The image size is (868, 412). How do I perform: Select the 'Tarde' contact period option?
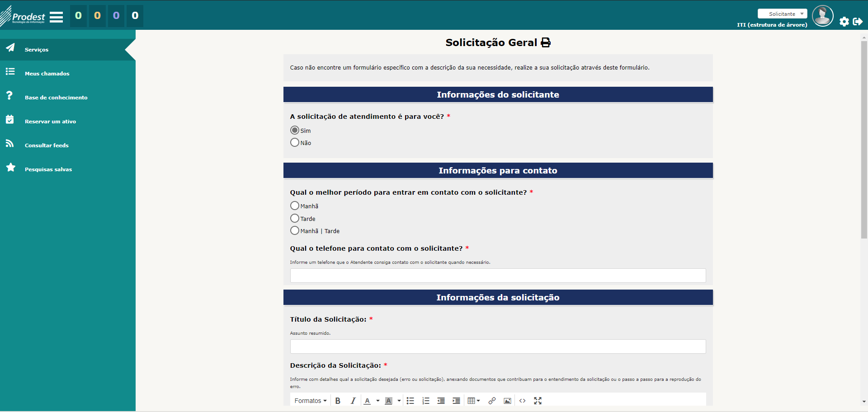tap(295, 219)
